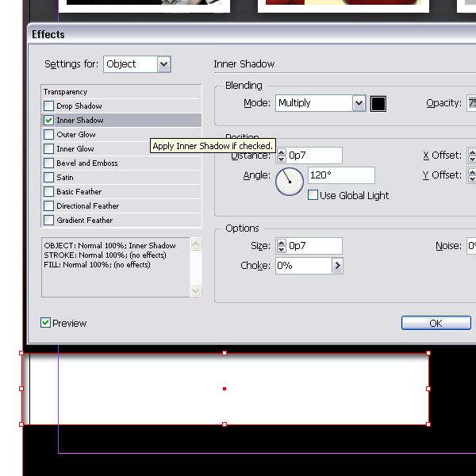Click the Distance input field
The height and width of the screenshot is (476, 476).
click(314, 155)
